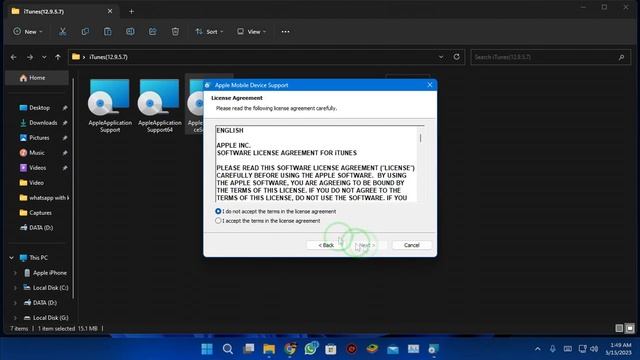Screen dimensions: 640x360
Task: Open taskbar Search
Action: pyautogui.click(x=228, y=349)
